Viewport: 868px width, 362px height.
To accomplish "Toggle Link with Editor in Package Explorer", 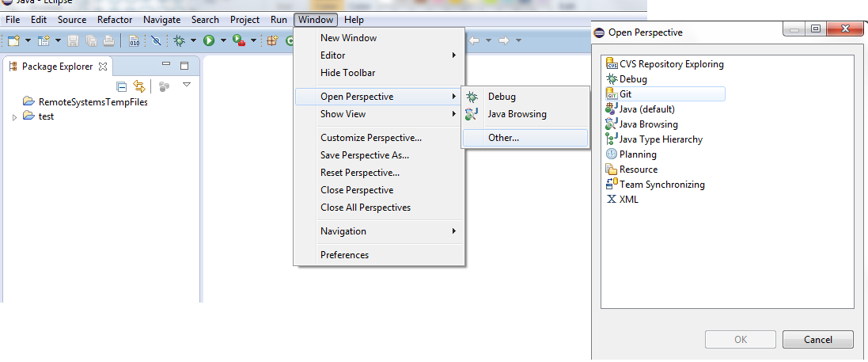I will (139, 86).
